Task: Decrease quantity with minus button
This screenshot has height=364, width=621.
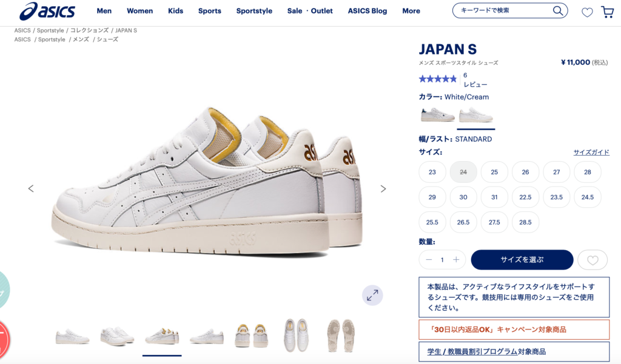Action: [x=429, y=260]
